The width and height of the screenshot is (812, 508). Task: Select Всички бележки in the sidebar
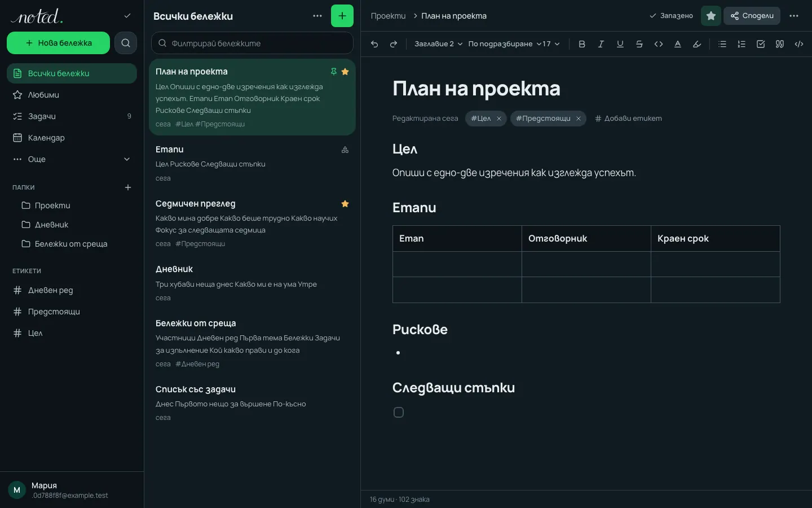[x=72, y=73]
